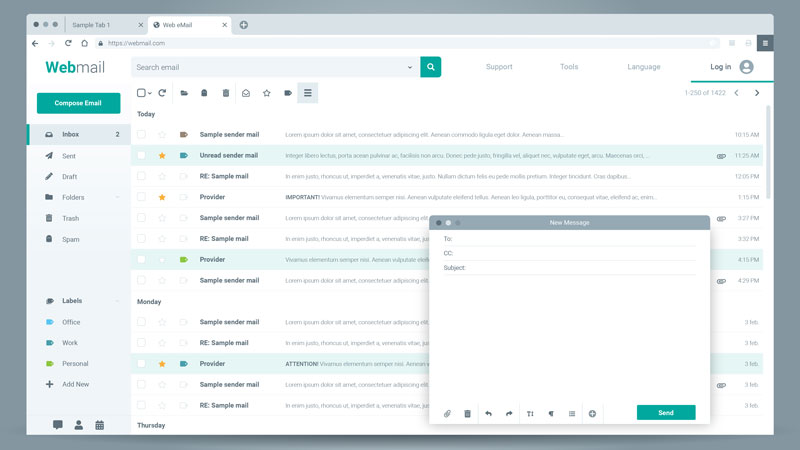Click the text size icon in compose toolbar
The height and width of the screenshot is (450, 800).
coord(530,413)
